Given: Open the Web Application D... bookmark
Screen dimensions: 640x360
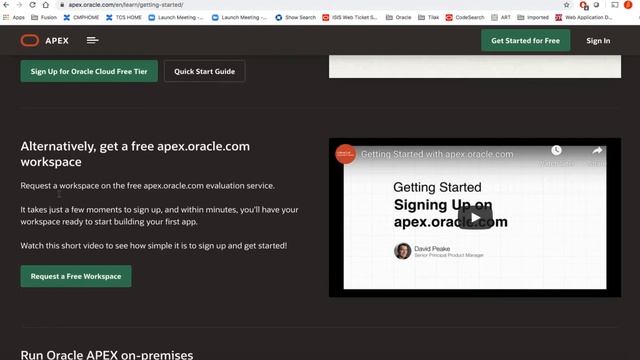Looking at the screenshot, I should [x=584, y=18].
